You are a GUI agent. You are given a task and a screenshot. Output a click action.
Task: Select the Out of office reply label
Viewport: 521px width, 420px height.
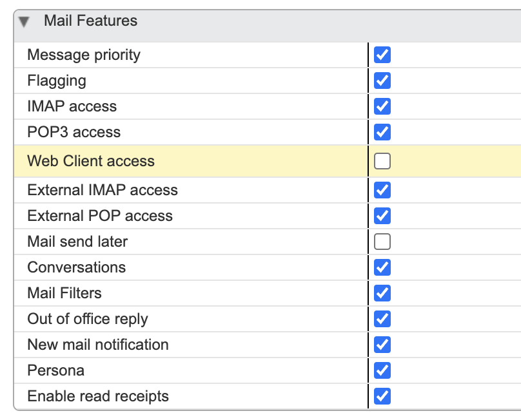[x=88, y=319]
